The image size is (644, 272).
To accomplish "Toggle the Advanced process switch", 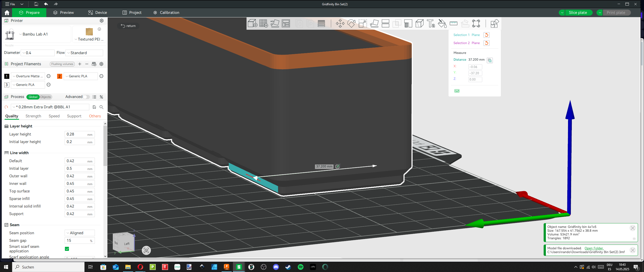I will point(86,97).
